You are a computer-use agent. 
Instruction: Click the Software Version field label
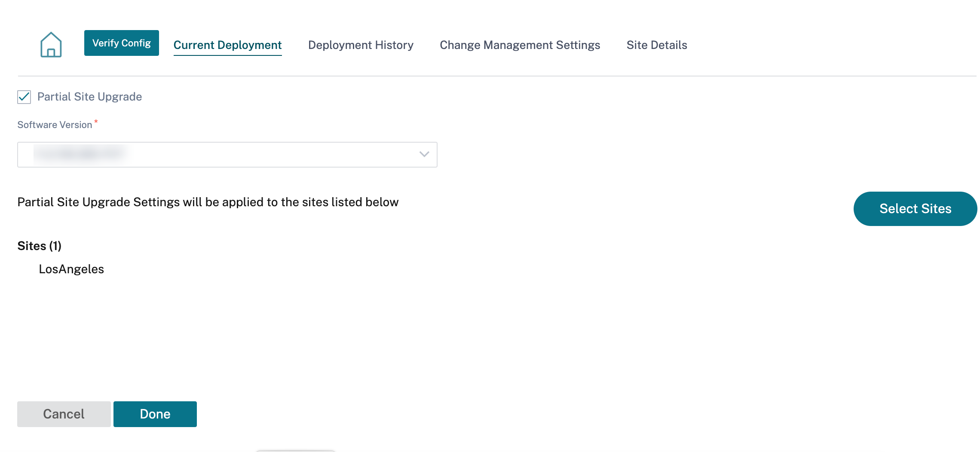pyautogui.click(x=55, y=125)
